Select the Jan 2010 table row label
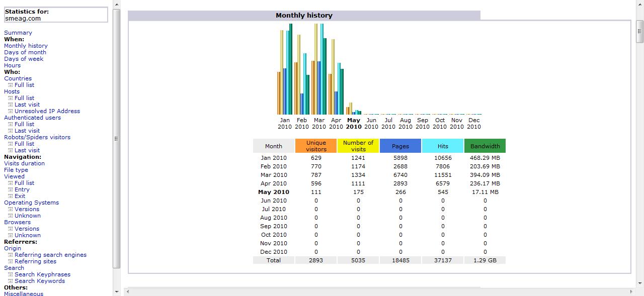 pos(274,158)
